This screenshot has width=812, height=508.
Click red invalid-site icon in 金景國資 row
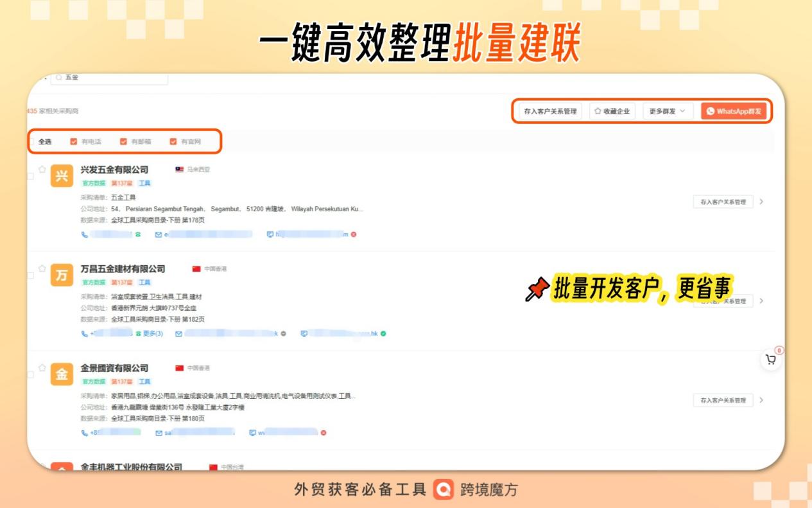pyautogui.click(x=324, y=433)
